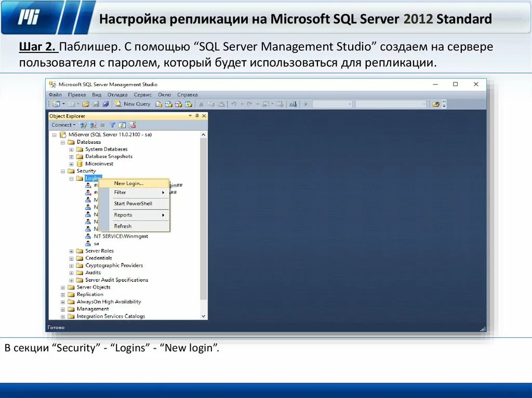This screenshot has width=532, height=398.
Task: Expand the Database Snapshots node
Action: pos(71,157)
